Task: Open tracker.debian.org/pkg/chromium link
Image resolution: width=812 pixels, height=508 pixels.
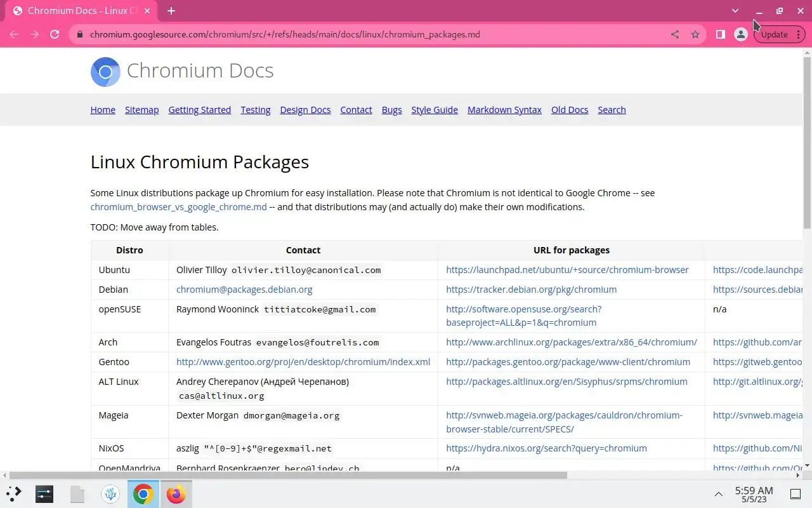Action: coord(531,290)
